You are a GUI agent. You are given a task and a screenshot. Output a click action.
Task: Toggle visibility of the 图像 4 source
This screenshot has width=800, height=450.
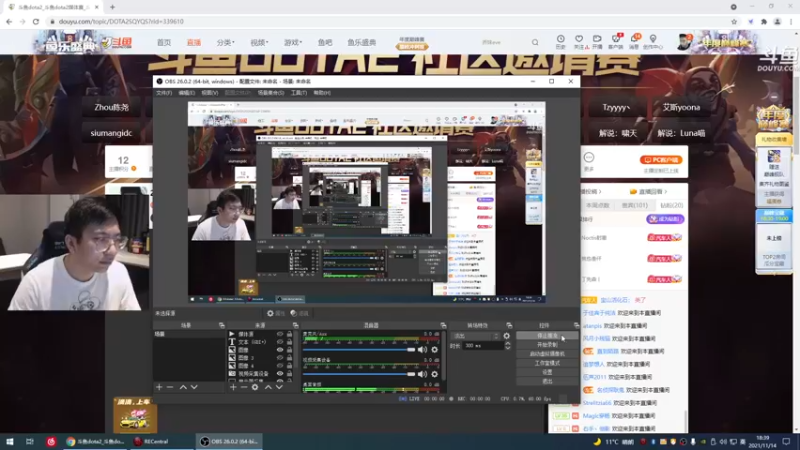tap(280, 366)
